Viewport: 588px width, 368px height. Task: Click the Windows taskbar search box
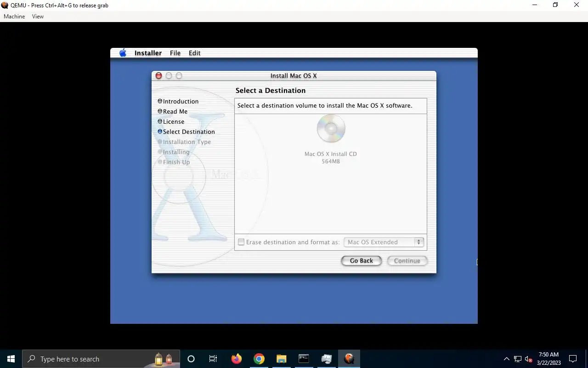point(101,359)
